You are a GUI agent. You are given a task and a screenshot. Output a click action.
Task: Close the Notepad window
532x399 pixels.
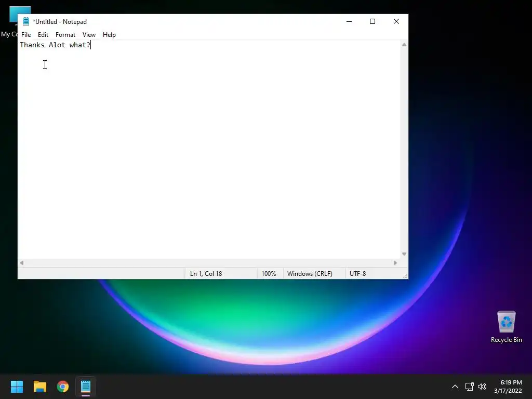396,21
